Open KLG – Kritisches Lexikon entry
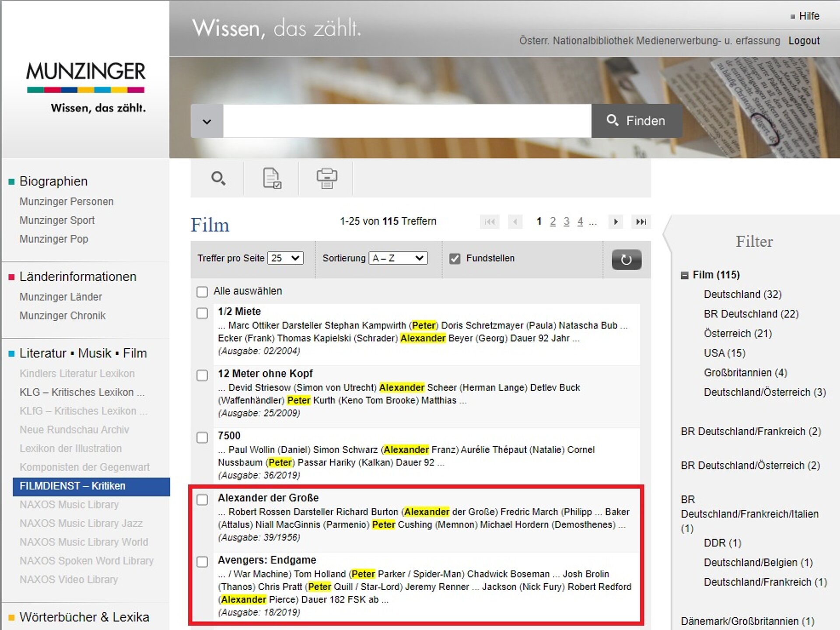 click(82, 392)
